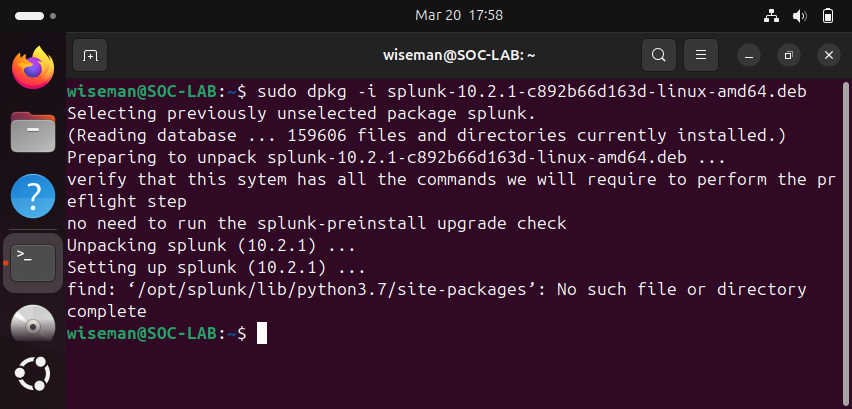Click the volume speaker icon
Viewport: 852px width, 409px height.
tap(800, 16)
